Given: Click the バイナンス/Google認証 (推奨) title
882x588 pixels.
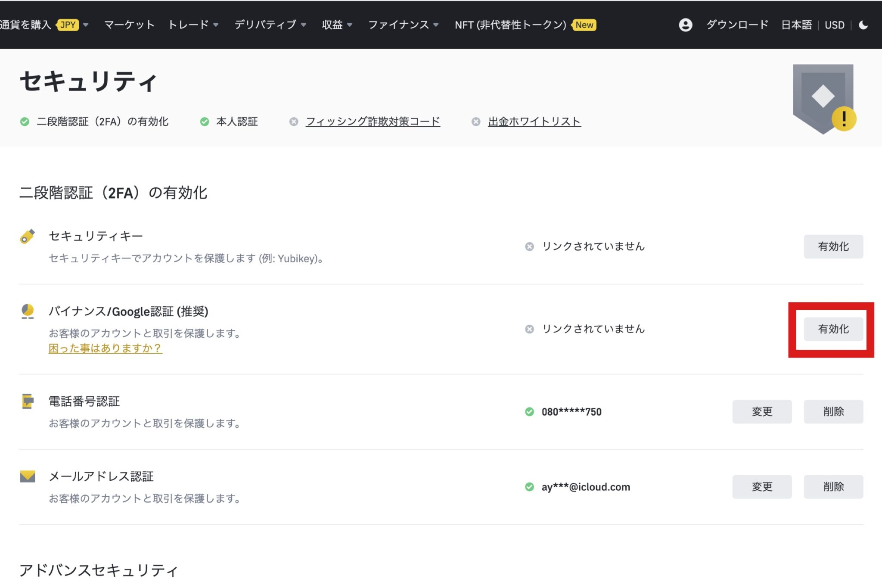Looking at the screenshot, I should click(128, 311).
